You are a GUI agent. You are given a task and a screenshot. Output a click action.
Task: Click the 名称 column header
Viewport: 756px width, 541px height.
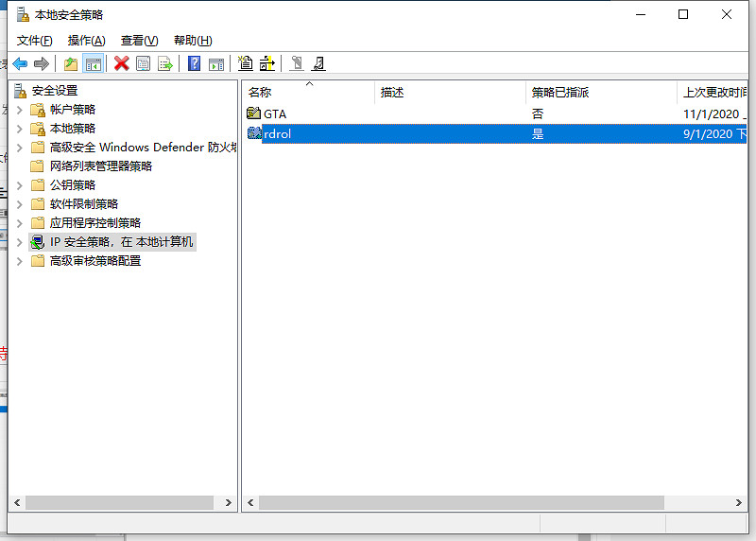[260, 93]
